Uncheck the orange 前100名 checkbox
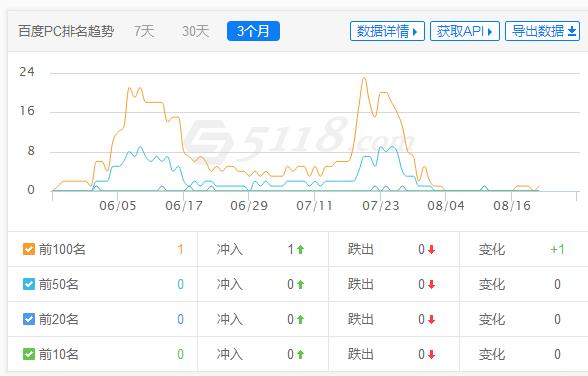 (29, 249)
